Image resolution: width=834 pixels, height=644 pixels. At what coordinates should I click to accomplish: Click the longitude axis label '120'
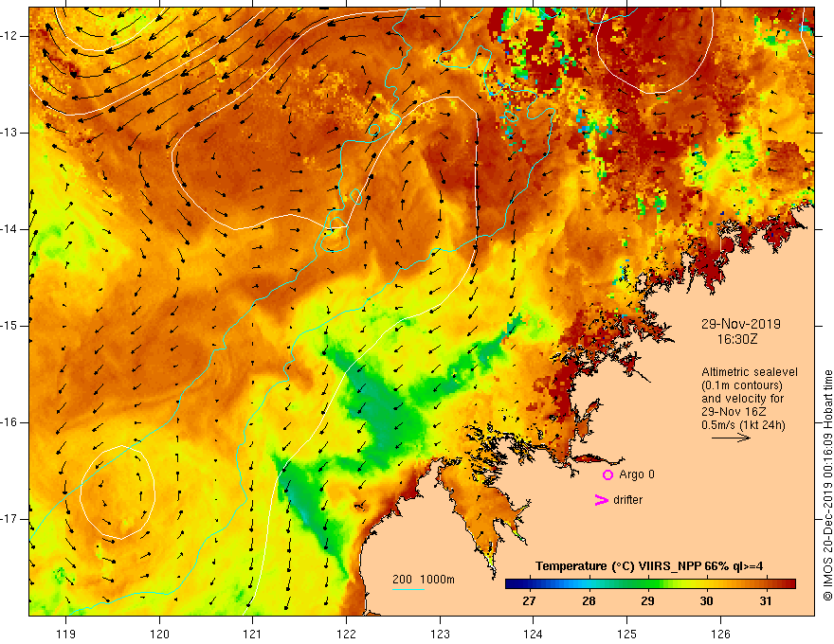pos(159,634)
